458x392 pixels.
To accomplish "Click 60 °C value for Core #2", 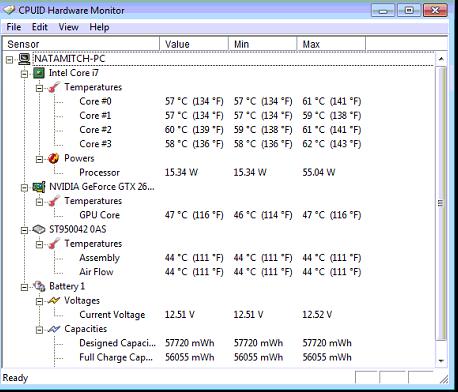I will click(x=194, y=130).
